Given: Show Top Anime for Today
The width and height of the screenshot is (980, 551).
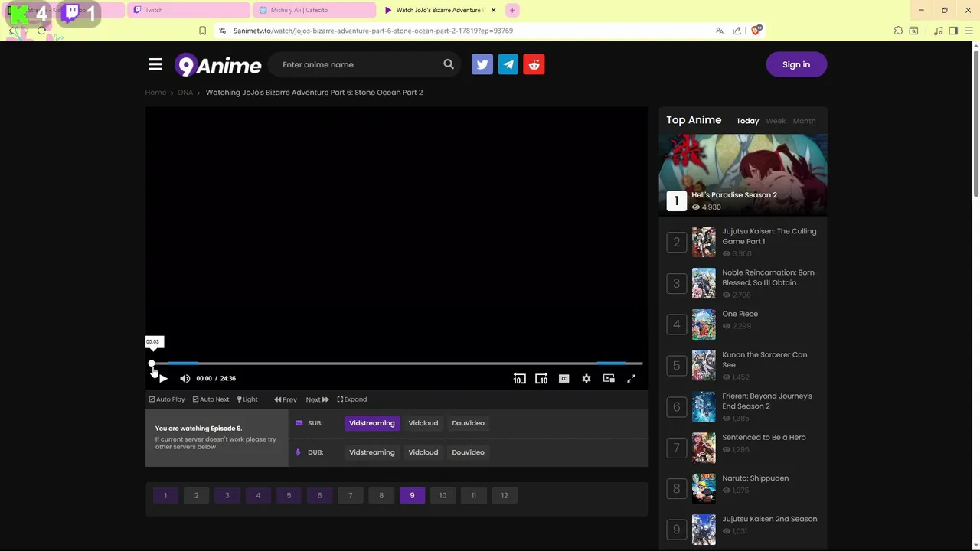Looking at the screenshot, I should coord(747,121).
